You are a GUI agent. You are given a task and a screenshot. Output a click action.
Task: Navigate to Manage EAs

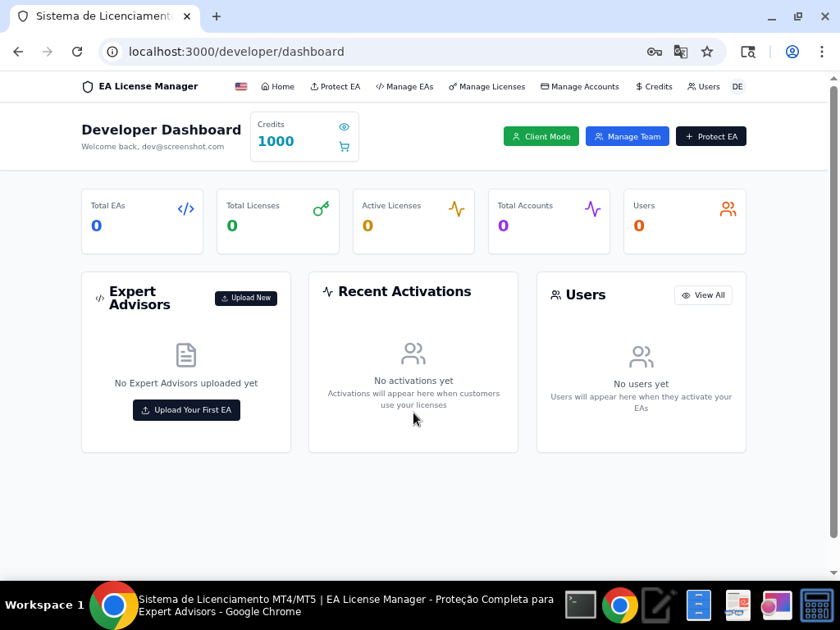pos(404,86)
